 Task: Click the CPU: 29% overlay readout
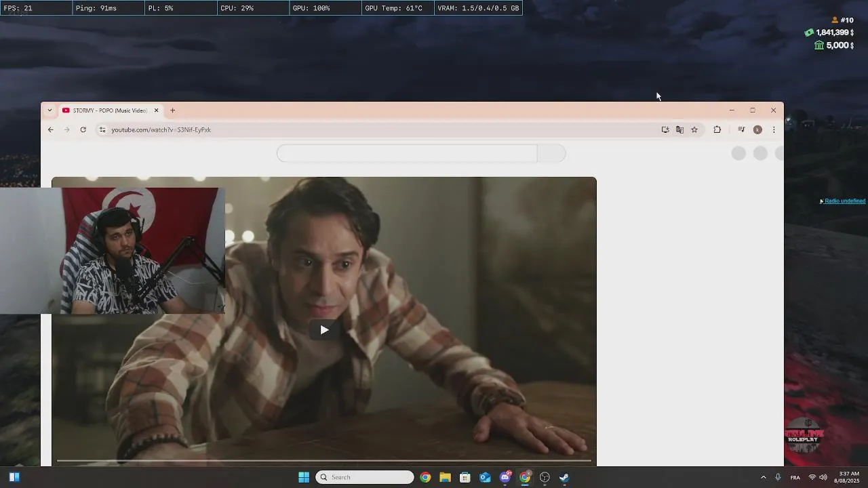(253, 8)
